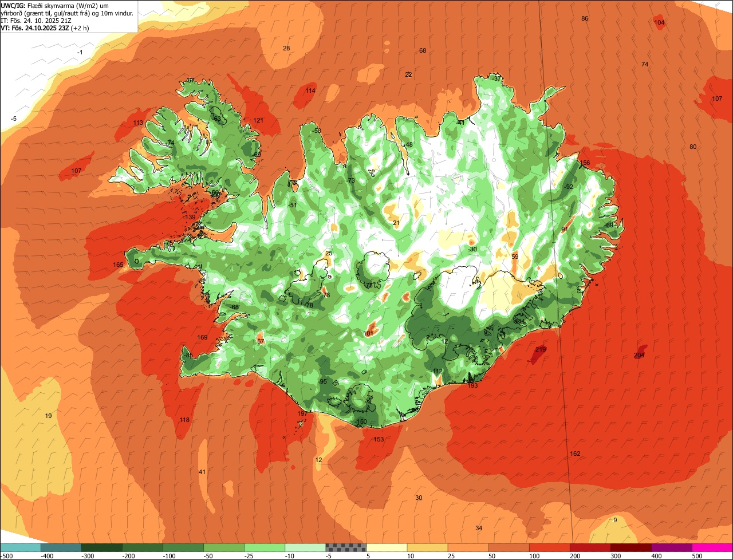Select the checkered grey legend swatch
This screenshot has height=560, width=733.
[346, 548]
